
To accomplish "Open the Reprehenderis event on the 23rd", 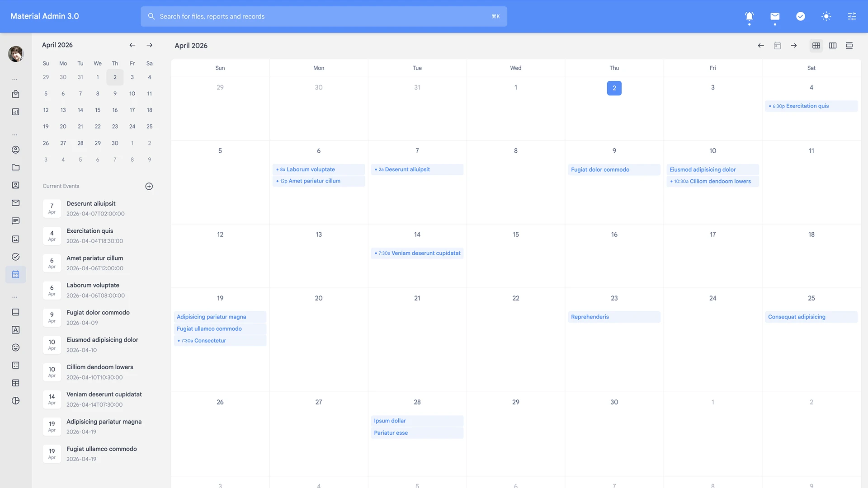I will click(x=614, y=317).
